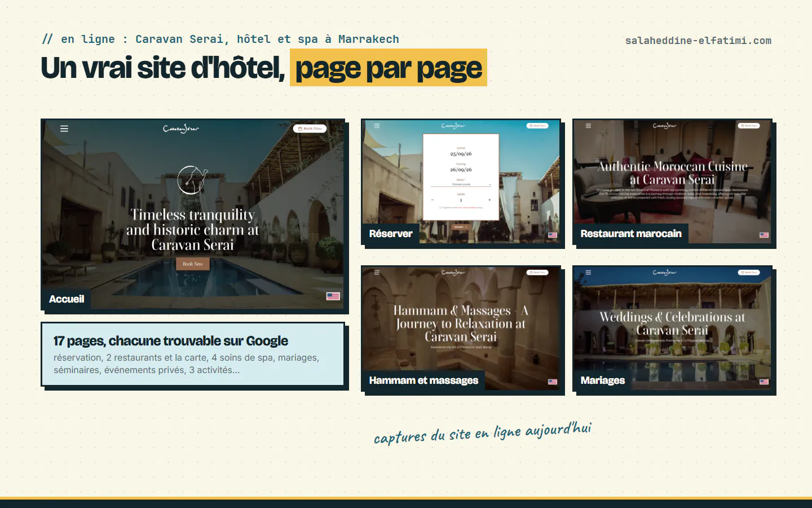Click the Caravan Serai logo in the Accueil capture
This screenshot has width=812, height=508.
tap(181, 129)
